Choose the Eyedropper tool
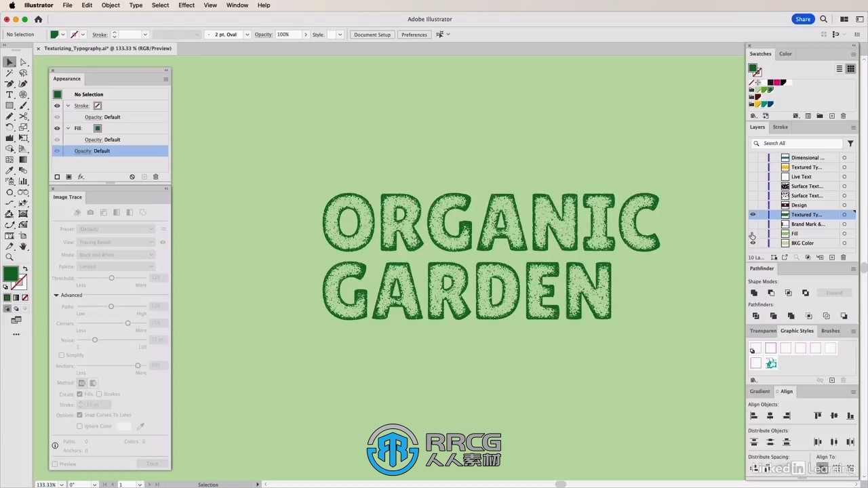Image resolution: width=868 pixels, height=488 pixels. click(9, 170)
